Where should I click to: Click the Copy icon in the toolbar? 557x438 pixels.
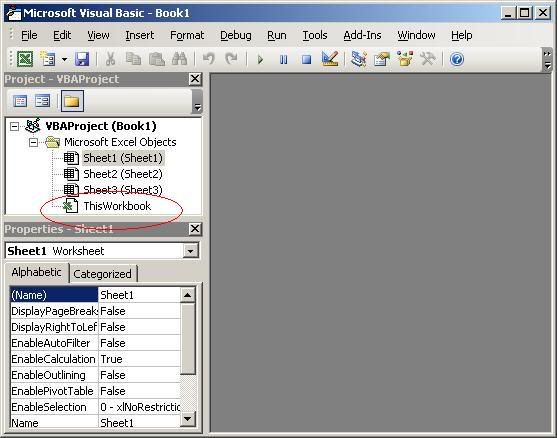[x=133, y=59]
